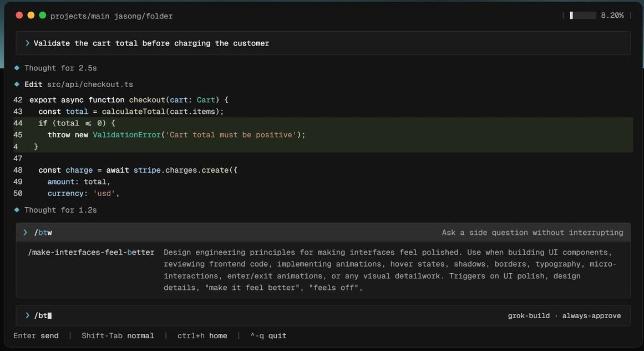Click 'calculateTotal(cart.items)' on line 43
This screenshot has height=351, width=644.
[161, 112]
